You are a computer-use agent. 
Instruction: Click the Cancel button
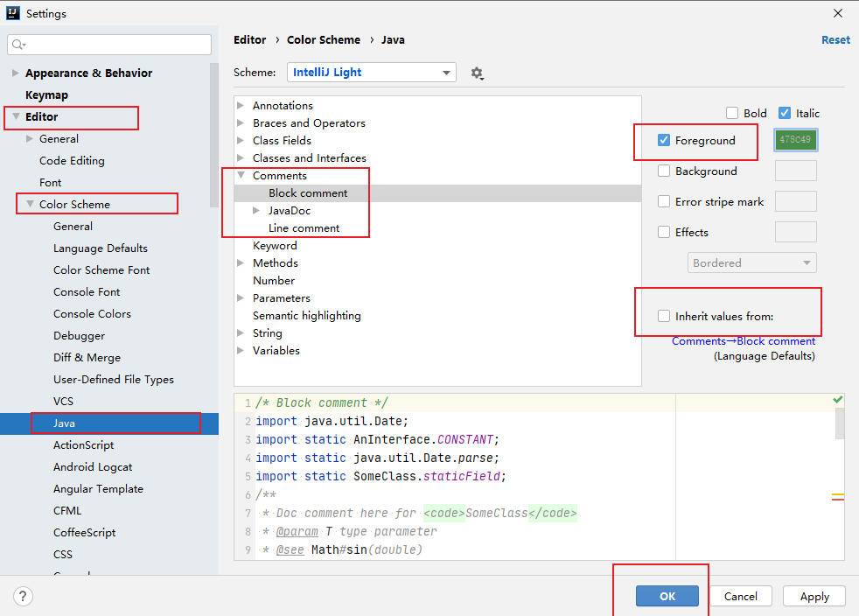(x=741, y=596)
